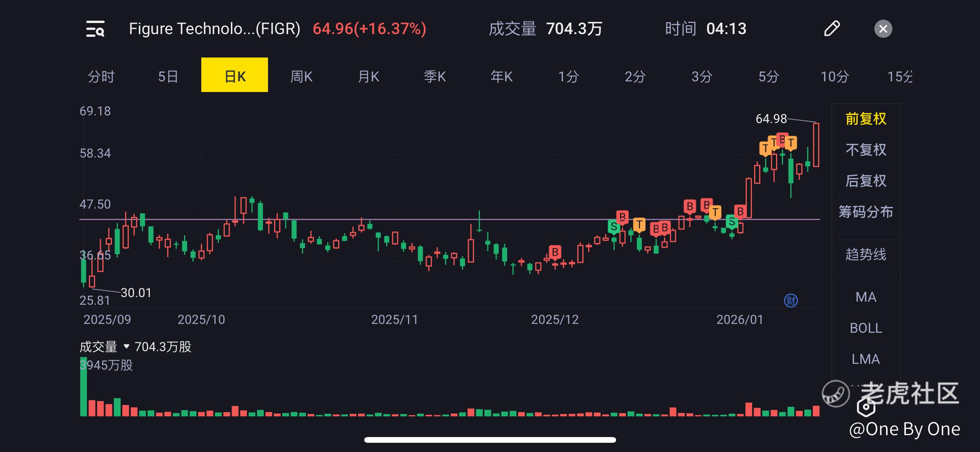The height and width of the screenshot is (452, 980).
Task: Select 后复权 backward adjustment option
Action: (x=866, y=181)
